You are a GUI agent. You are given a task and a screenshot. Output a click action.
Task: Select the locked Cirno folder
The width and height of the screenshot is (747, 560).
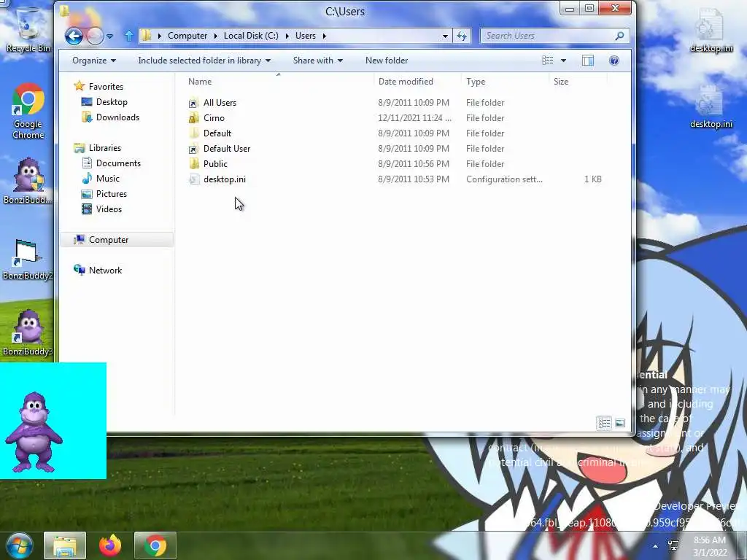click(x=214, y=117)
